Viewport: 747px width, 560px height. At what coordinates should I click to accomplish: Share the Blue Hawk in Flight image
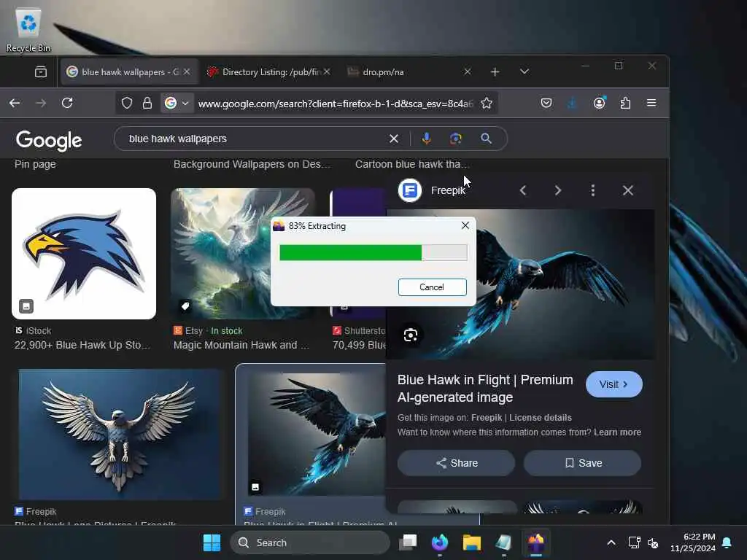click(x=457, y=463)
